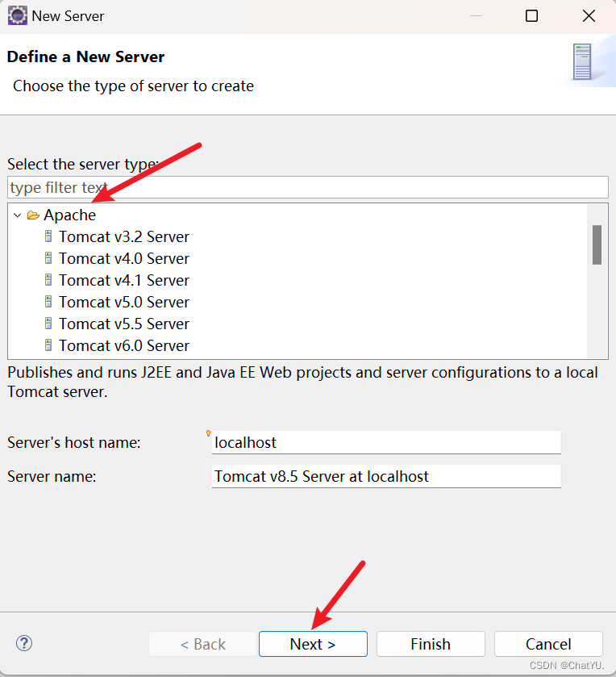Viewport: 616px width, 677px height.
Task: Click the Tomcat v3.2 server icon
Action: [x=48, y=236]
